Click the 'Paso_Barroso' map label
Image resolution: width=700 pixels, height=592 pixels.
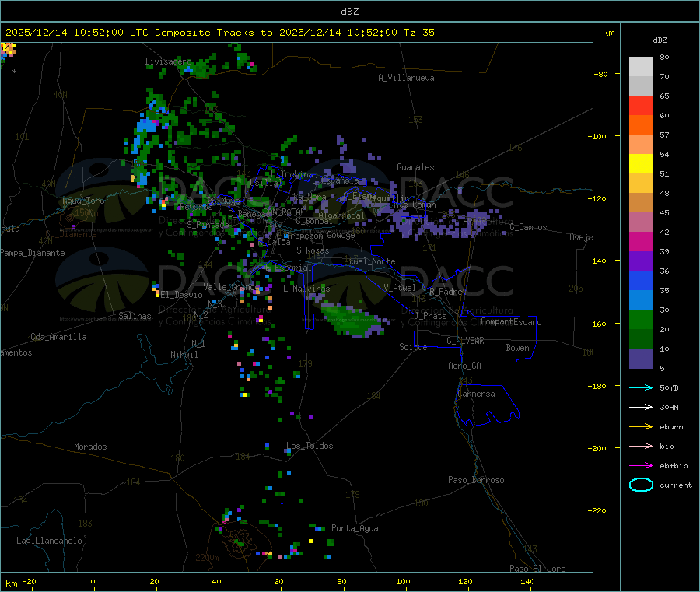coord(476,480)
